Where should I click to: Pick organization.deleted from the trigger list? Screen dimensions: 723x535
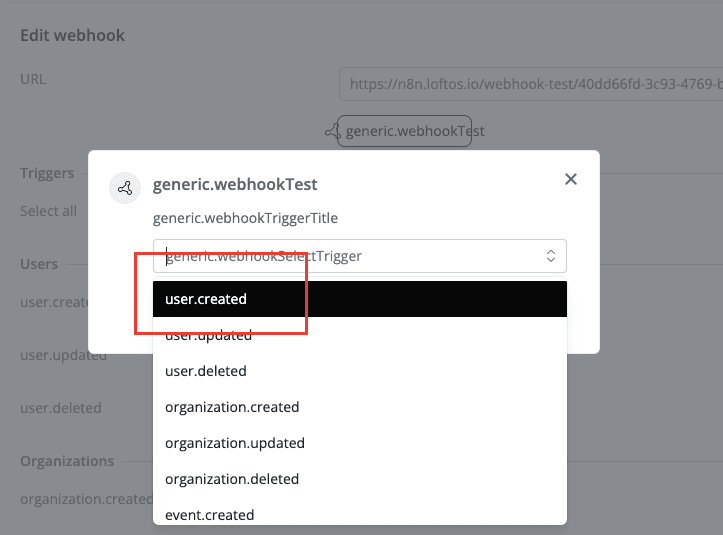click(x=360, y=479)
